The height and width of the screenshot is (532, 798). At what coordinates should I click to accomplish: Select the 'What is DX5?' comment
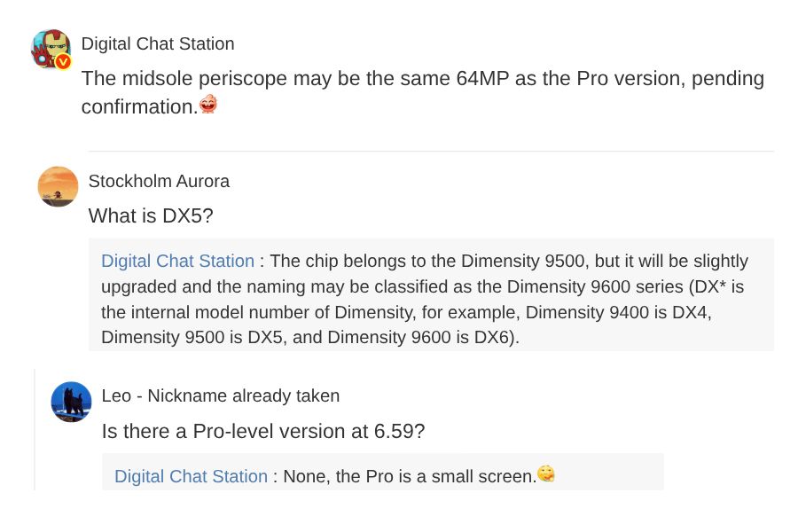pos(151,215)
